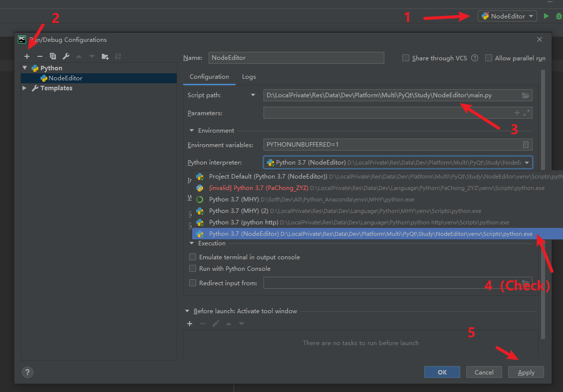Image resolution: width=563 pixels, height=392 pixels.
Task: Select Python 3.7 (python http) interpreter
Action: click(x=244, y=222)
